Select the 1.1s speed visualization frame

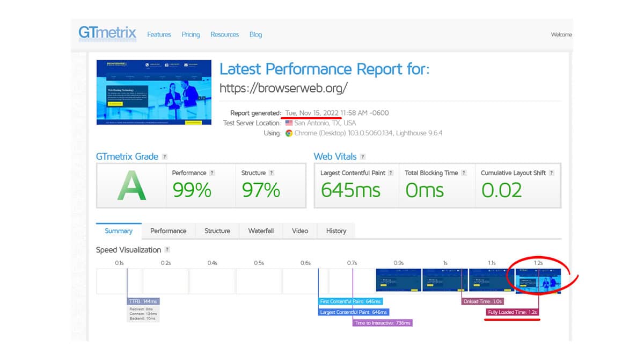492,280
